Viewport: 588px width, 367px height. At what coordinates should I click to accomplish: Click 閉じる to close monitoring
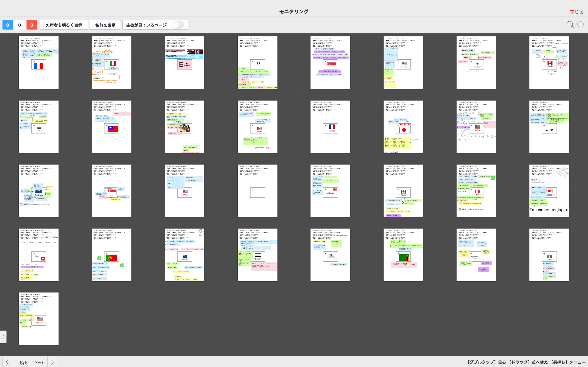click(x=576, y=12)
